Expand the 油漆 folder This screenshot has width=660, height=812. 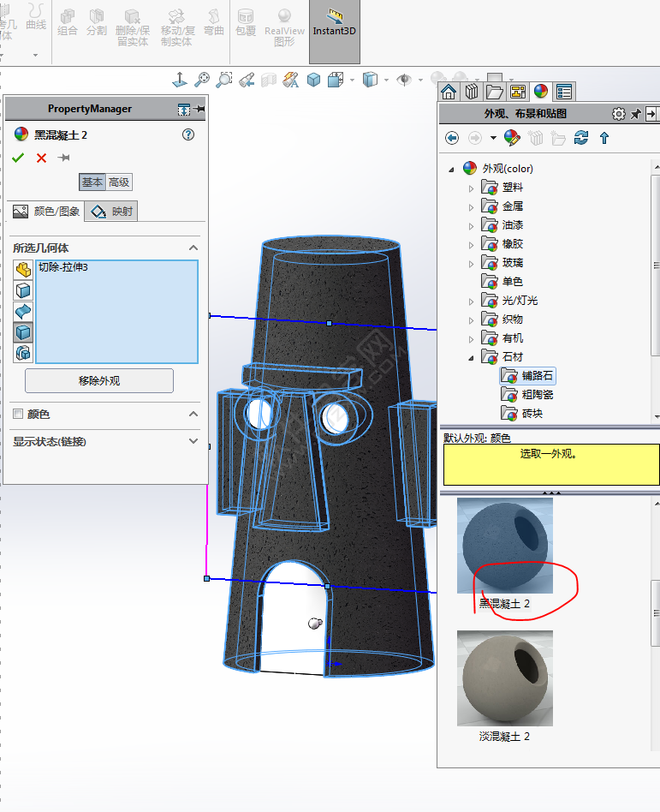point(471,226)
